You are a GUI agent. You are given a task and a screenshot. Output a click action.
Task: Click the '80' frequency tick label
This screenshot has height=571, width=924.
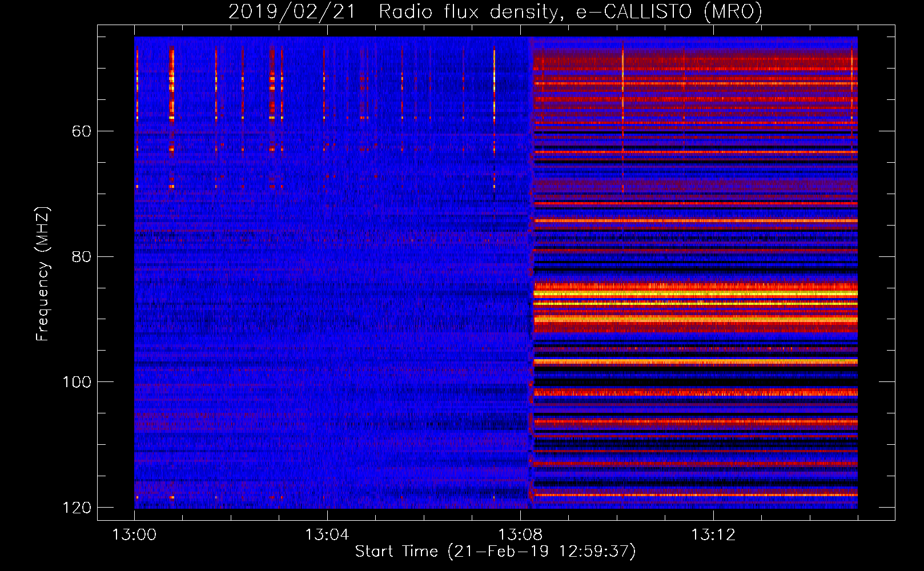click(82, 256)
